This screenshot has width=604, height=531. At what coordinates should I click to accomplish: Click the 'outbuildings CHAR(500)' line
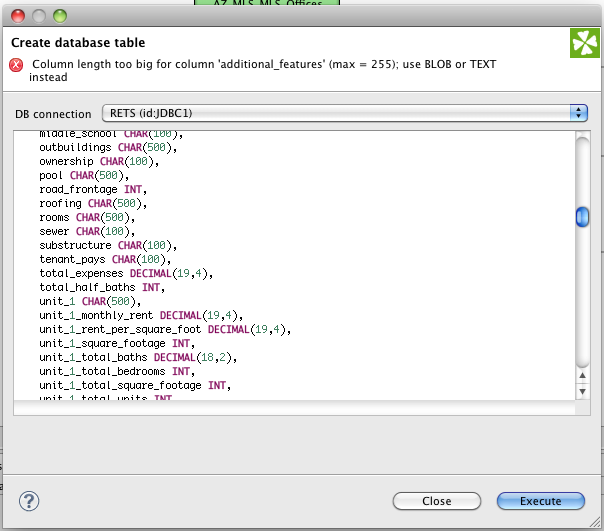(x=108, y=148)
